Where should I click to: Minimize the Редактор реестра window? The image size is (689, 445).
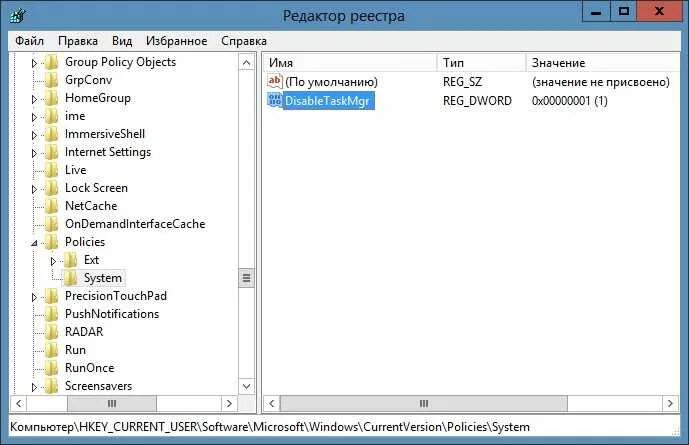pyautogui.click(x=596, y=12)
